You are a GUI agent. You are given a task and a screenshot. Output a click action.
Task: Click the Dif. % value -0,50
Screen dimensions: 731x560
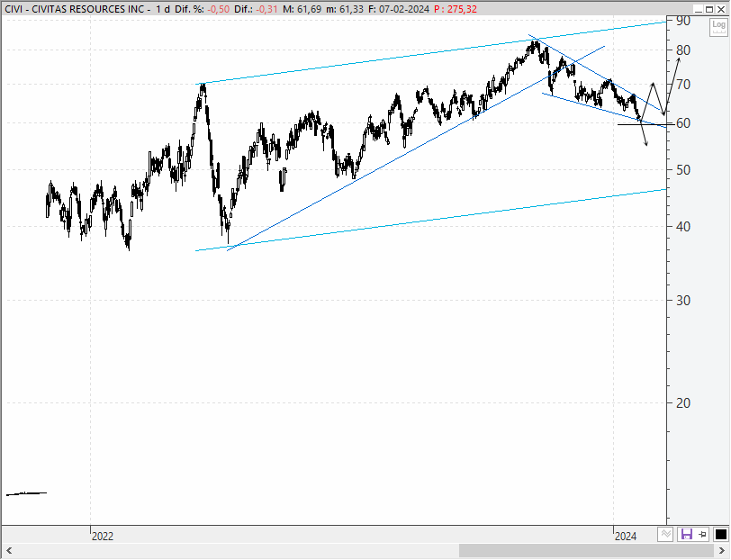[x=219, y=9]
